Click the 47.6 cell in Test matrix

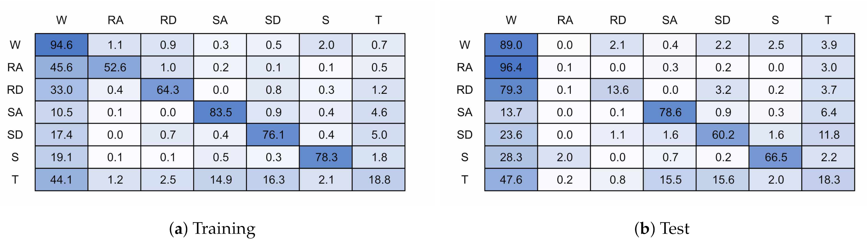pyautogui.click(x=511, y=180)
